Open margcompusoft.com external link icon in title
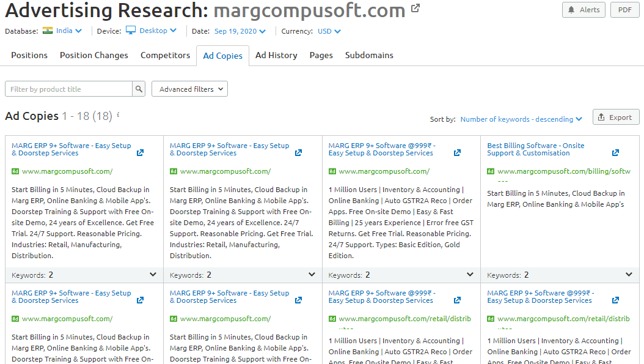644x364 pixels. pyautogui.click(x=415, y=8)
